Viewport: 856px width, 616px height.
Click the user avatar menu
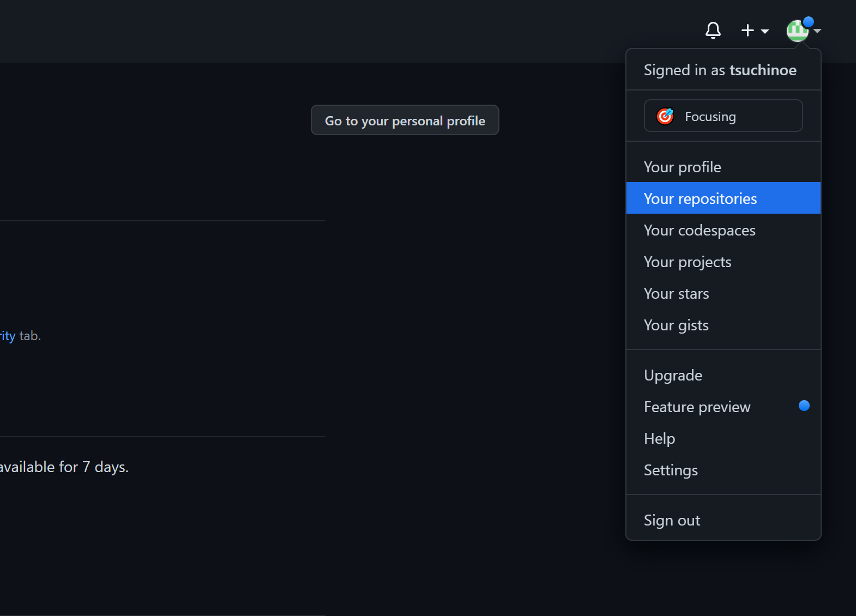click(797, 31)
